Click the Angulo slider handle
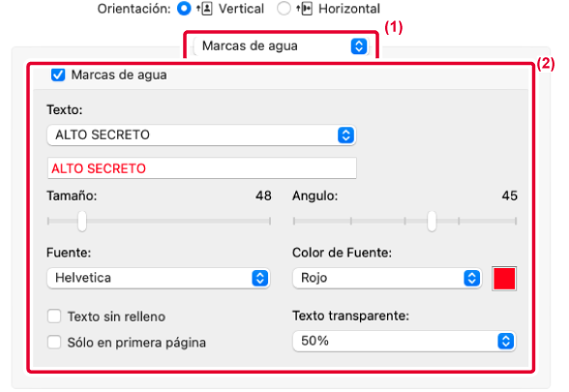 tap(432, 221)
